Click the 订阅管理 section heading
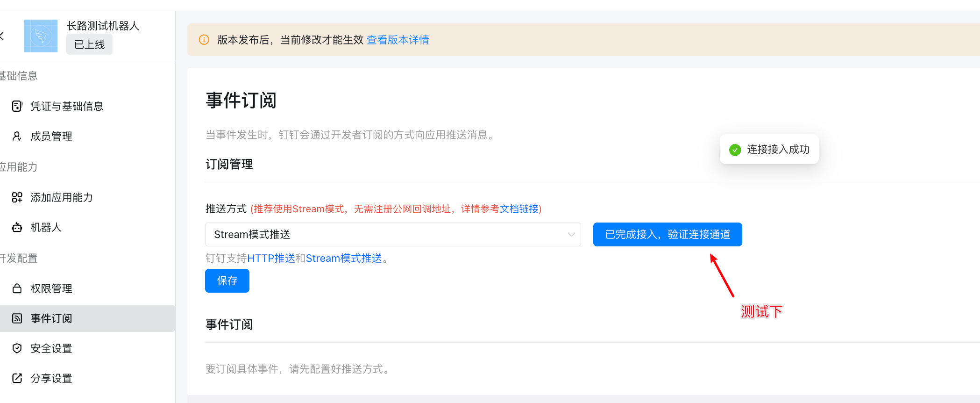 point(229,164)
